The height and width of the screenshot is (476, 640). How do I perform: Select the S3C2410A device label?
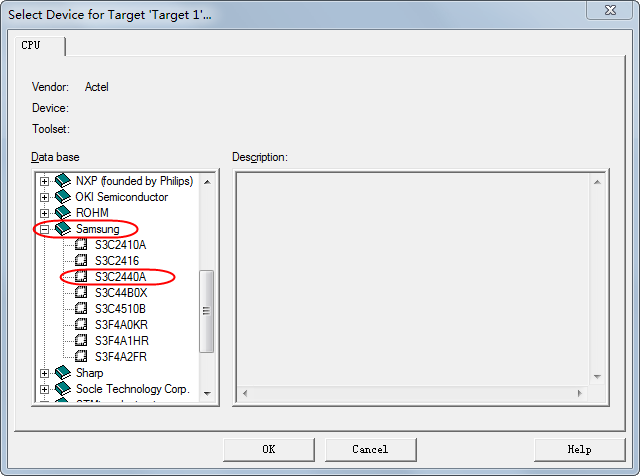pyautogui.click(x=120, y=245)
